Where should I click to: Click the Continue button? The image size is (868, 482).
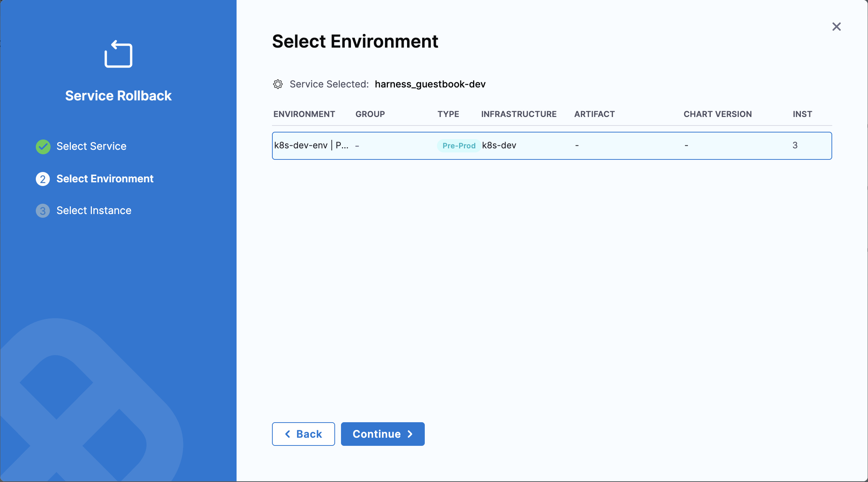(382, 434)
